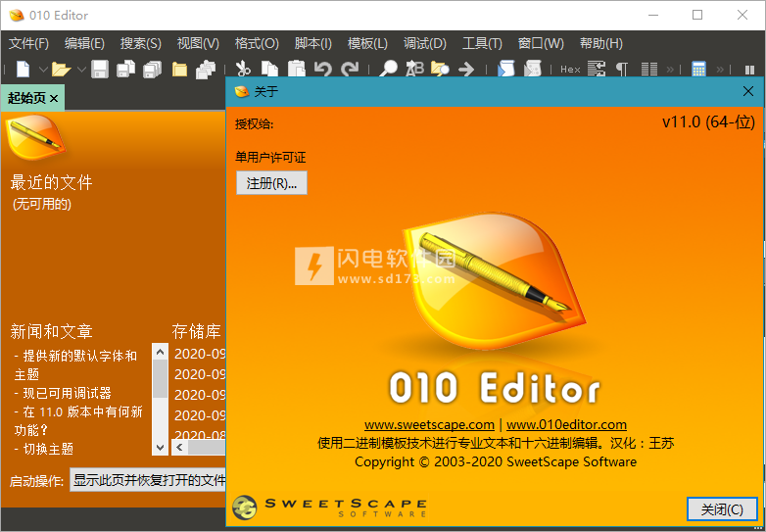Open the 搜索(S) menu
The height and width of the screenshot is (532, 766).
tap(141, 43)
